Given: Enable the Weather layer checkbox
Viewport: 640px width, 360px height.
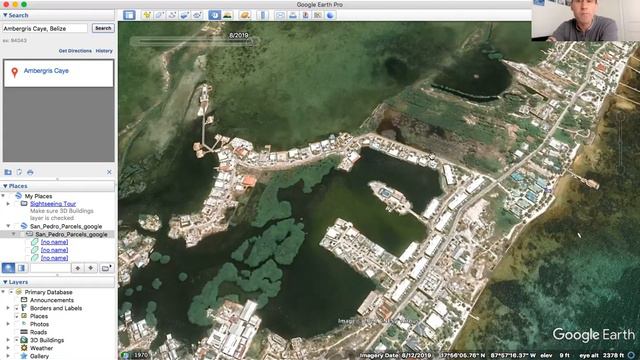Looking at the screenshot, I should [x=17, y=348].
